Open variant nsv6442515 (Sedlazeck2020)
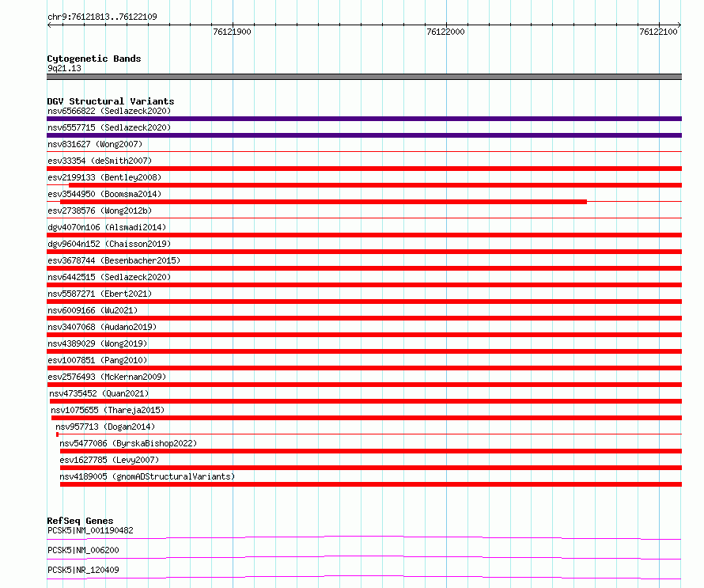This screenshot has height=588, width=704. pyautogui.click(x=109, y=277)
